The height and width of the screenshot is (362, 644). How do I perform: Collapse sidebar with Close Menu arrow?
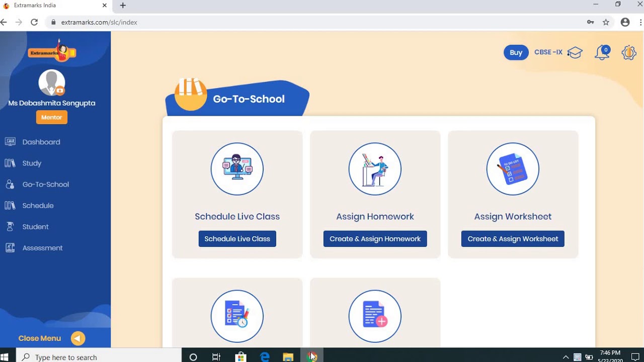point(78,338)
